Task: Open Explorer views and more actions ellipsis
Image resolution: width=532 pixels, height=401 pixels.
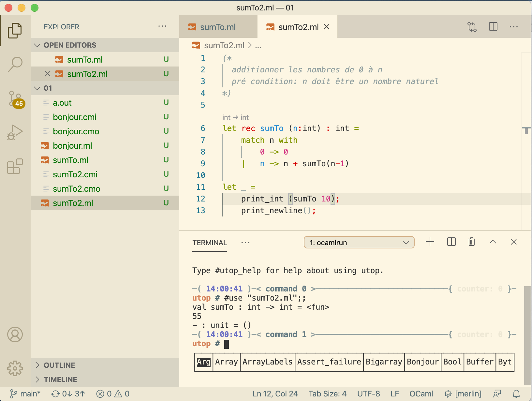Action: [162, 26]
